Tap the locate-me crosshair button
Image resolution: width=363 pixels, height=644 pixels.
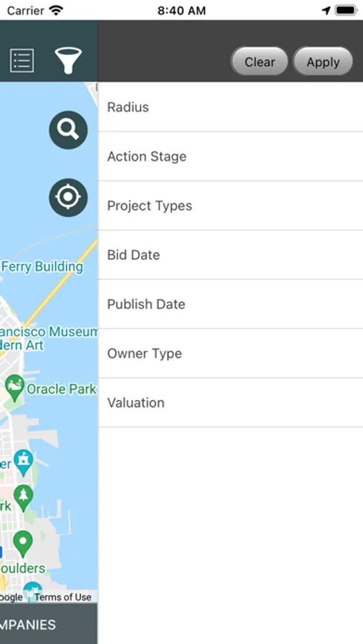coord(68,197)
